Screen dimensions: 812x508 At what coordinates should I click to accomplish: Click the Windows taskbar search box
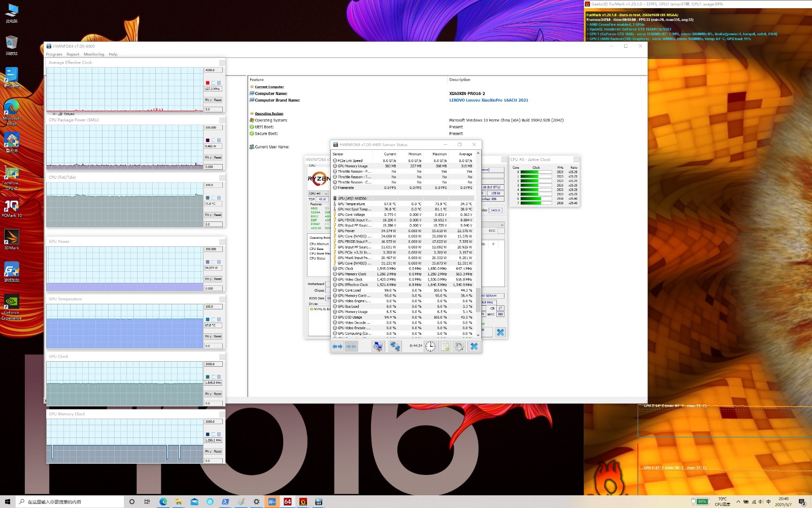[70, 501]
